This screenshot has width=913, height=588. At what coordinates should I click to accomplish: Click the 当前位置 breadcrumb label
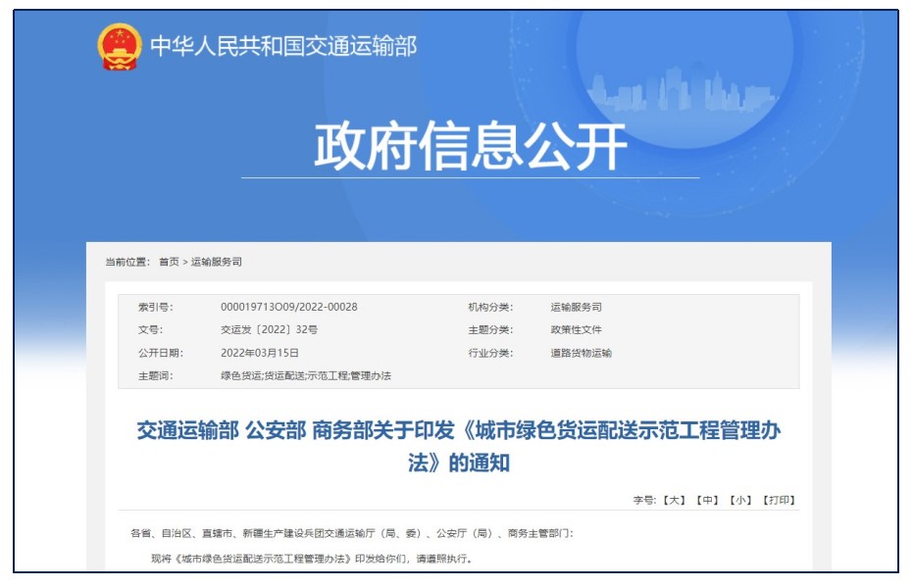tap(127, 262)
